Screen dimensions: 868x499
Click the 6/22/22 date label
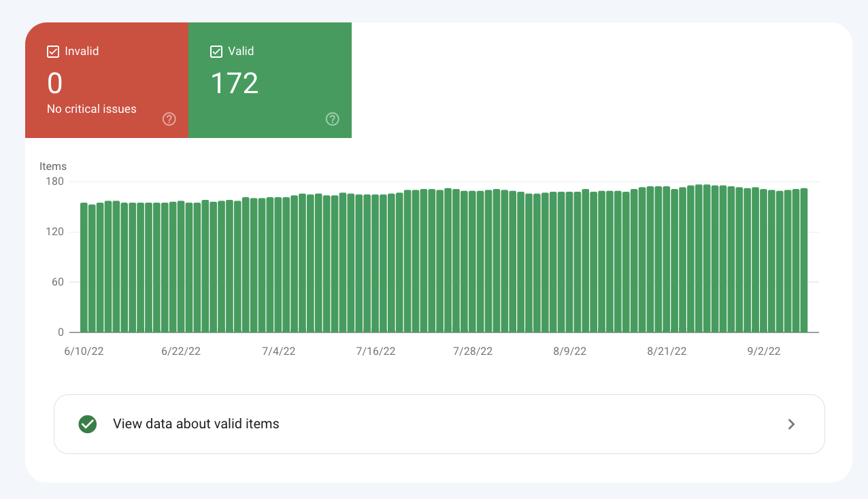[x=181, y=351]
